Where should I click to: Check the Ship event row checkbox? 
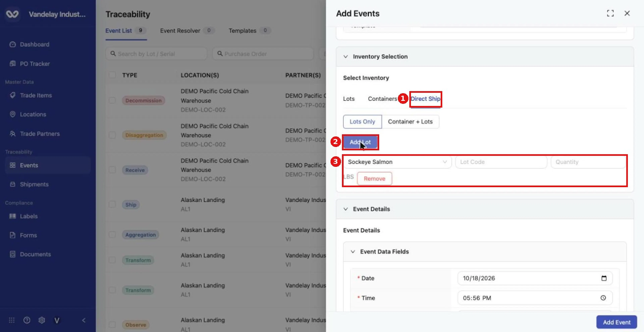pyautogui.click(x=112, y=204)
